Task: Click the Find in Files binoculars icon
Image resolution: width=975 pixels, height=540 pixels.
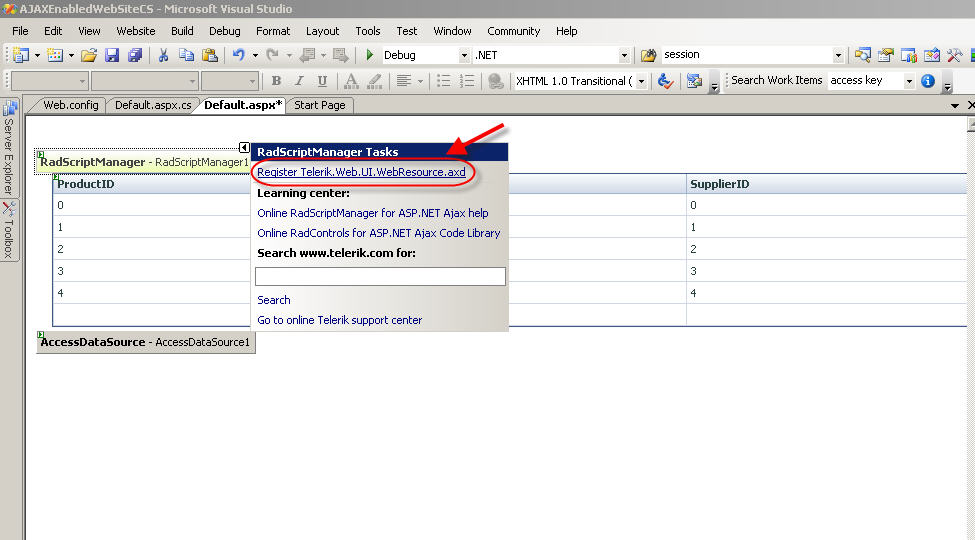Action: coord(649,55)
